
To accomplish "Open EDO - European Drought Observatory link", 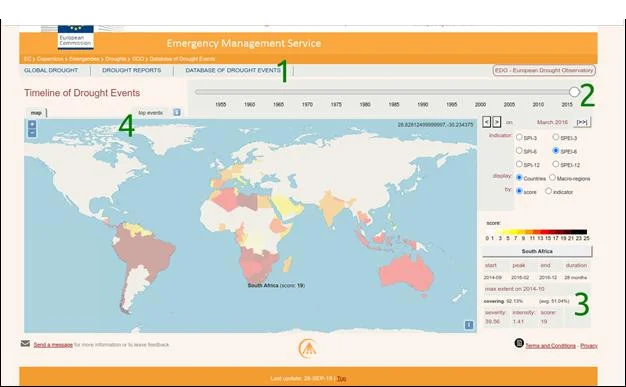I will click(x=544, y=70).
